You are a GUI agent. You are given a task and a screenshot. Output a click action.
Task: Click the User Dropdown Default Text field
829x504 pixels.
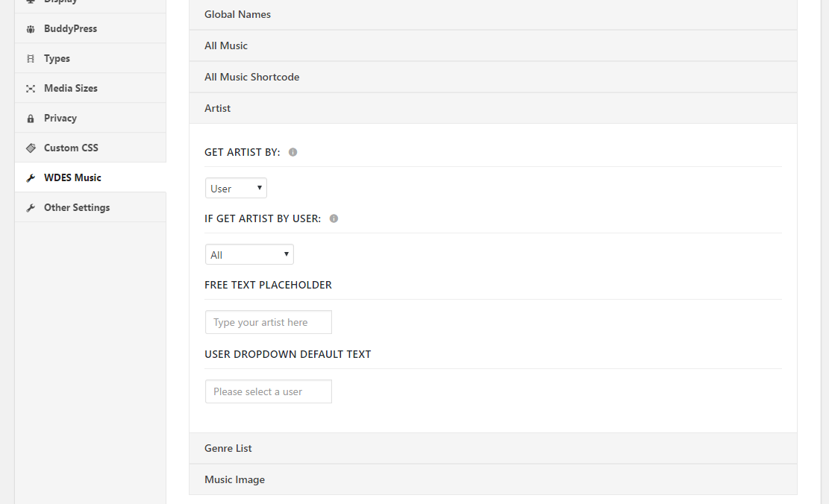click(269, 391)
